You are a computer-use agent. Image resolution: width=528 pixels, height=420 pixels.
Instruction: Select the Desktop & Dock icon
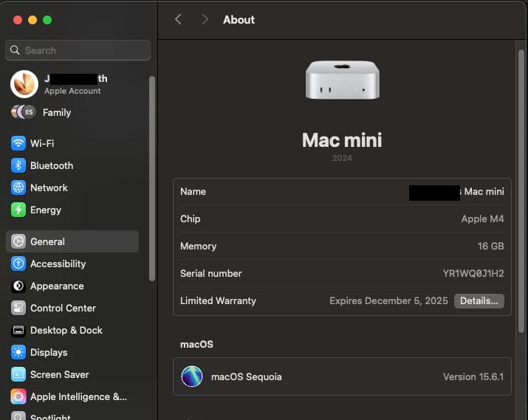coord(18,331)
